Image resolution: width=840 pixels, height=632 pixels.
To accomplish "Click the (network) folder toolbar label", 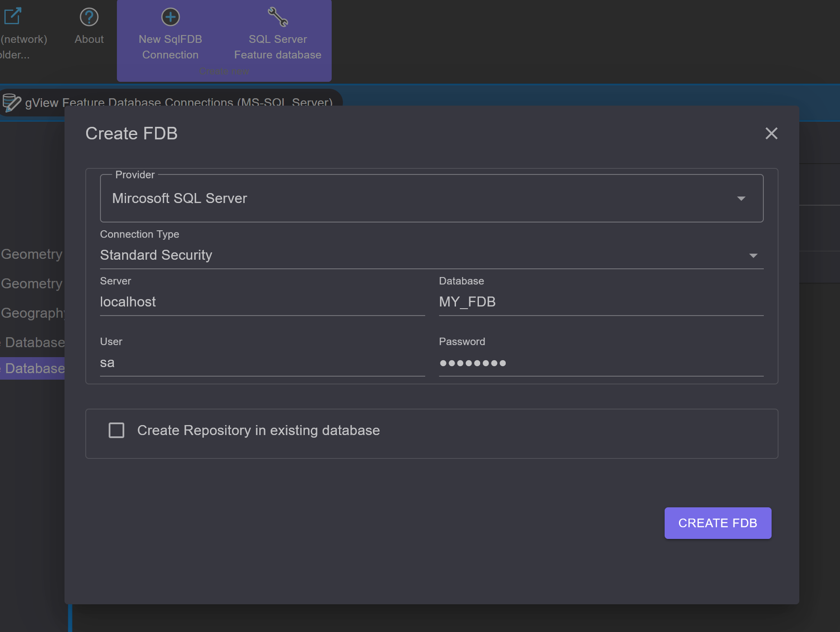I will 24,47.
